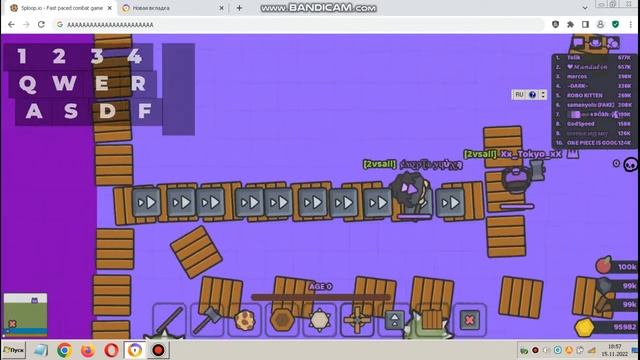
Task: Reload the current page
Action: [41, 24]
